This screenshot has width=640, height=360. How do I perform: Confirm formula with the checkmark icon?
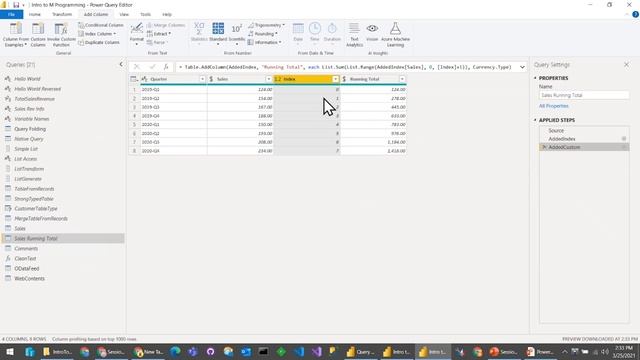point(152,67)
